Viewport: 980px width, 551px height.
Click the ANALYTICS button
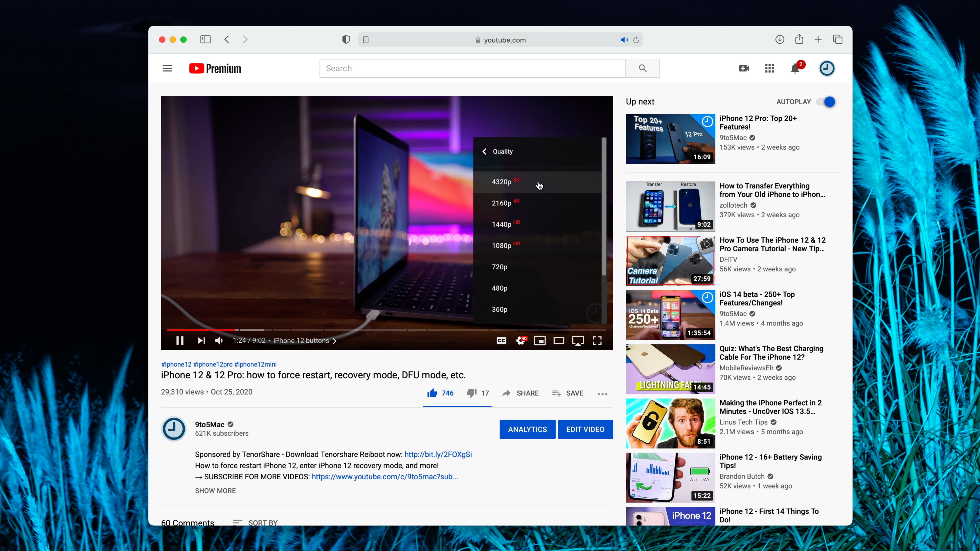click(x=527, y=429)
